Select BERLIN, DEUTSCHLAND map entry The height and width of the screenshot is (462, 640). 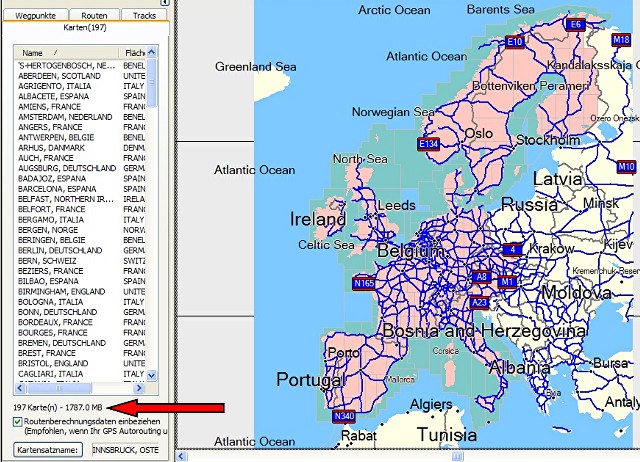[80, 250]
